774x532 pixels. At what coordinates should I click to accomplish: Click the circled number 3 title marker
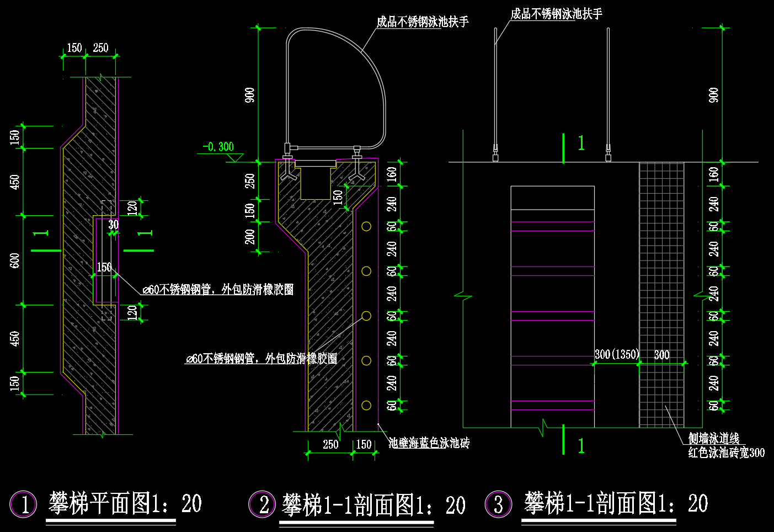pos(498,504)
